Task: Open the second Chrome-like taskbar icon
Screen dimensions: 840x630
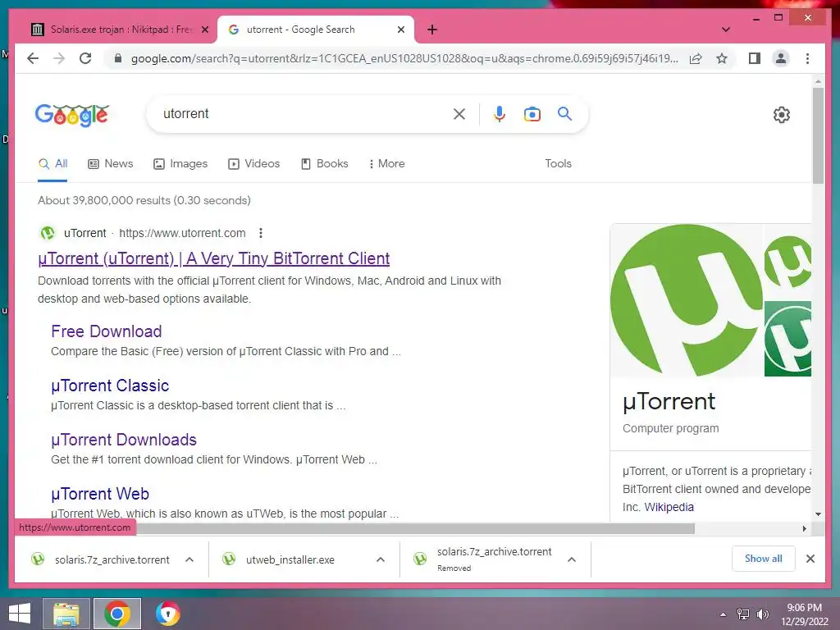Action: coord(167,614)
